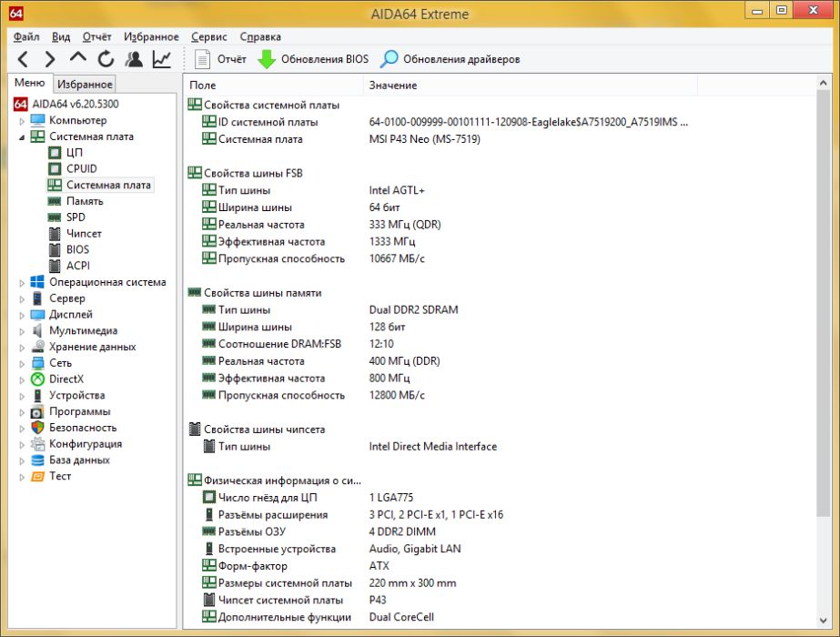
Task: Go back with the left arrow toolbar icon
Action: click(x=23, y=59)
